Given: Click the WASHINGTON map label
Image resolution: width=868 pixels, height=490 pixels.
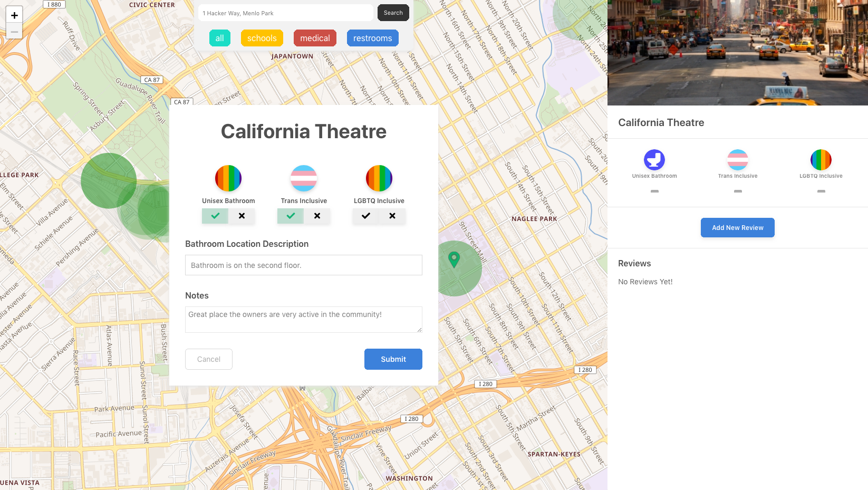Looking at the screenshot, I should tap(409, 478).
